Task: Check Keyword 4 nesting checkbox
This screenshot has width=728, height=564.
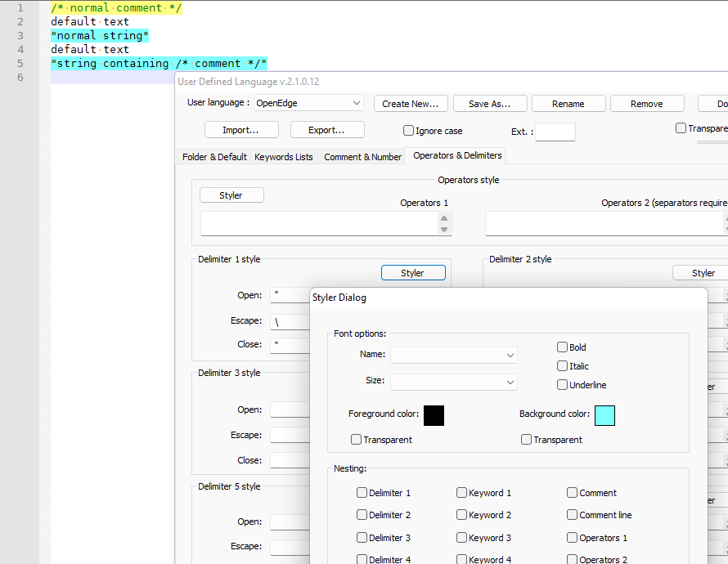Action: pos(461,559)
